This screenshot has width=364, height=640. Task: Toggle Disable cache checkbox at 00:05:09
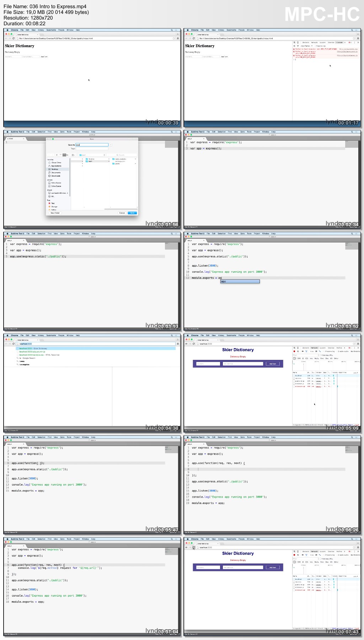pos(337,351)
